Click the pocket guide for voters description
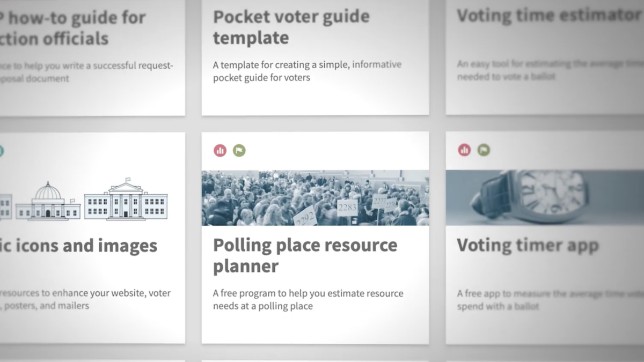 pos(307,71)
